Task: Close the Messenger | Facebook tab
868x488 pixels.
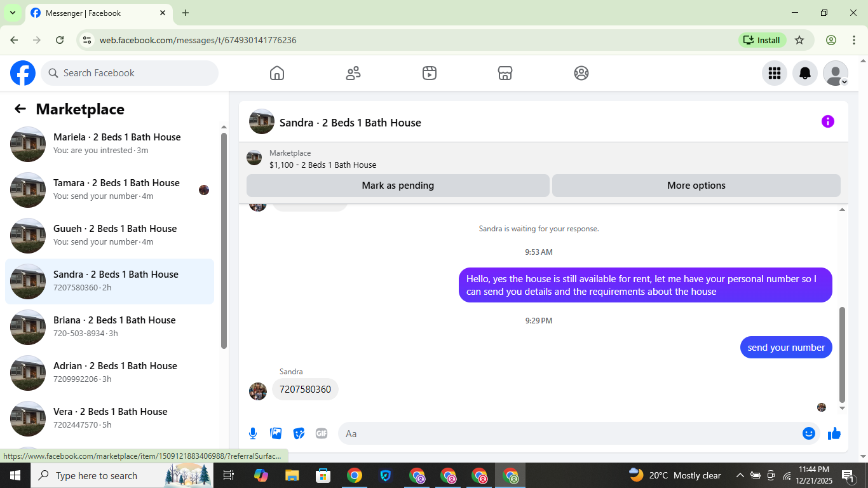Action: click(x=163, y=13)
